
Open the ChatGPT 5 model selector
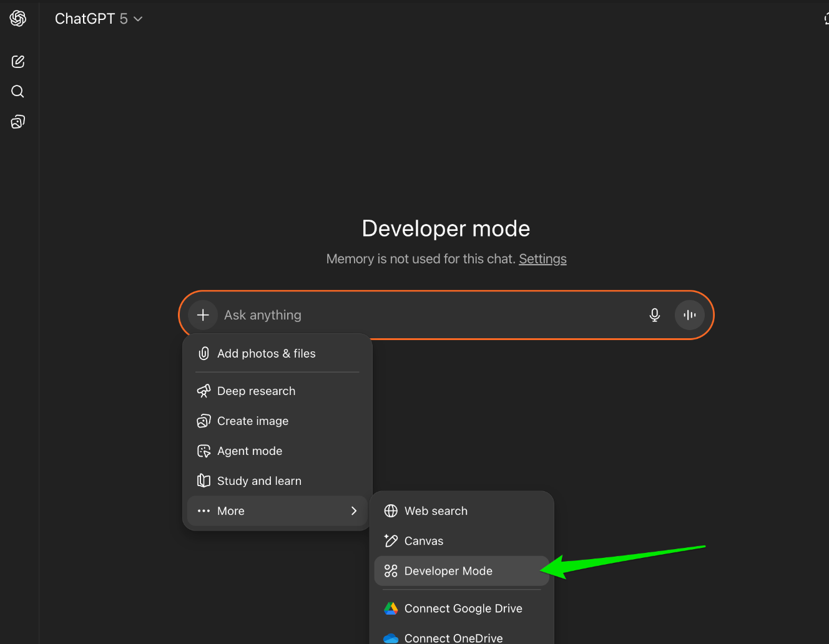(99, 18)
